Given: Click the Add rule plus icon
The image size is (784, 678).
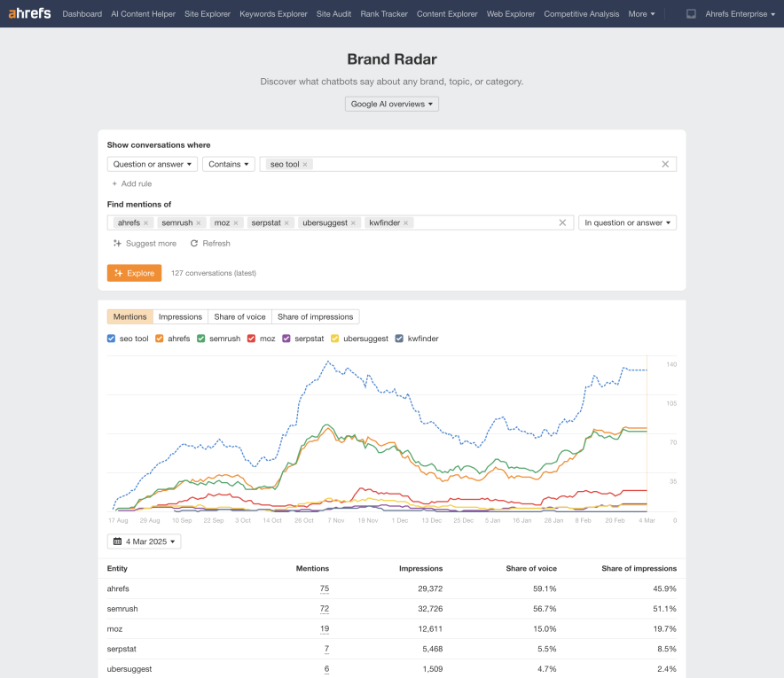Looking at the screenshot, I should 114,183.
